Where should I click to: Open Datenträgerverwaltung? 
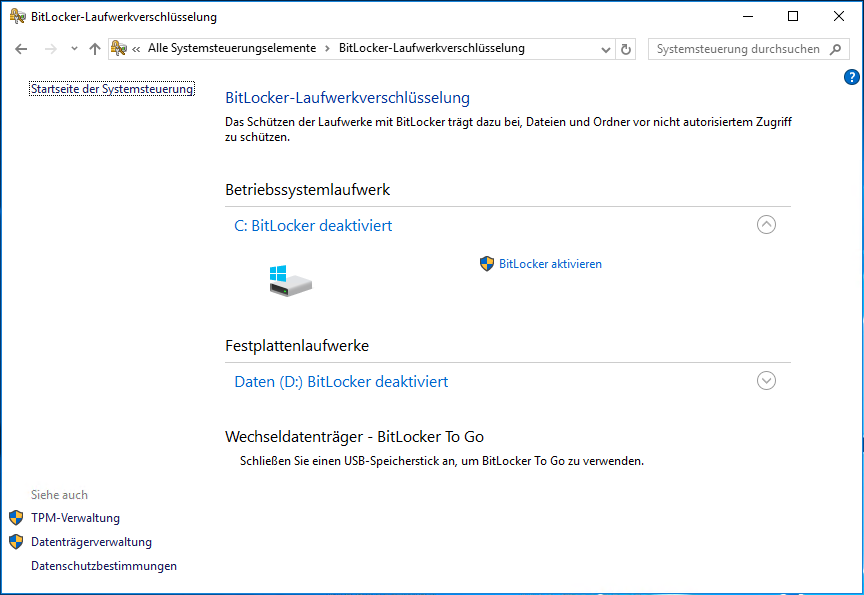click(91, 542)
